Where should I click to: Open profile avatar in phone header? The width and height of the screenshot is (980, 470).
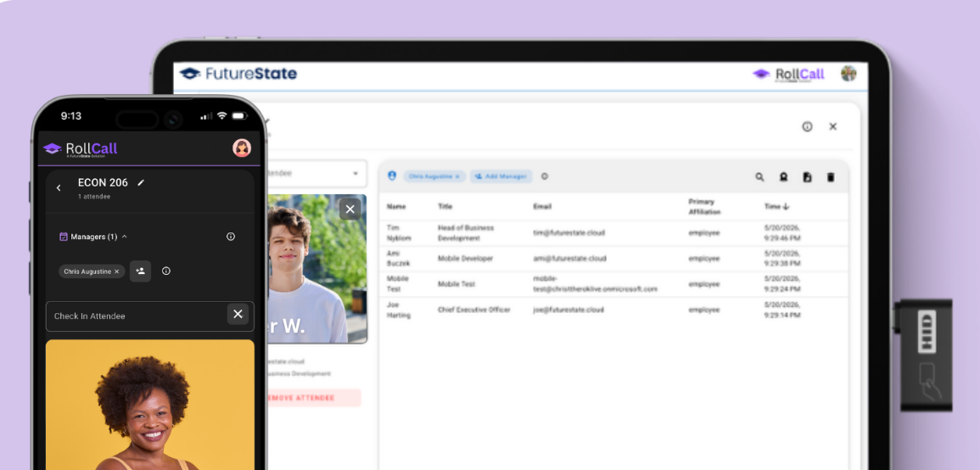[x=242, y=148]
